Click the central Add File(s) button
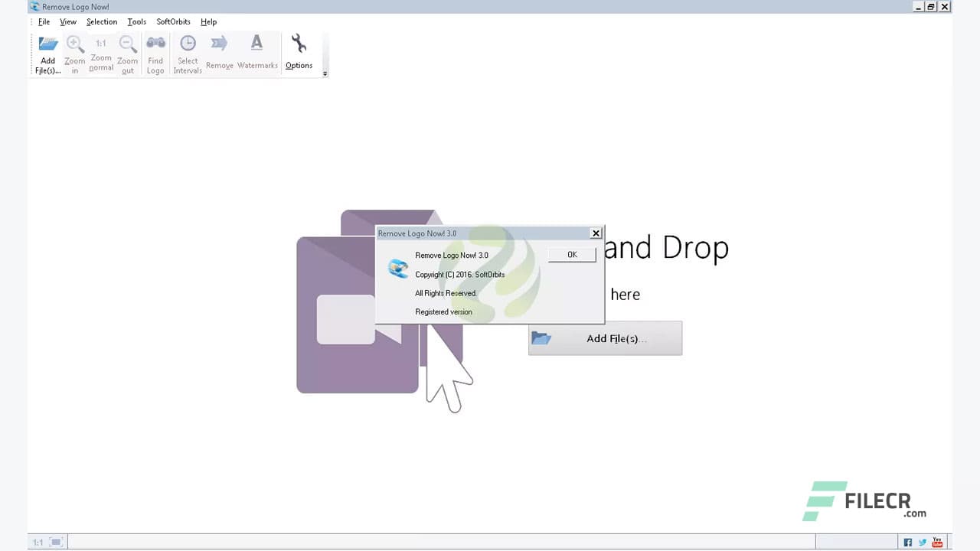Screen dimensions: 980x551 pos(605,338)
